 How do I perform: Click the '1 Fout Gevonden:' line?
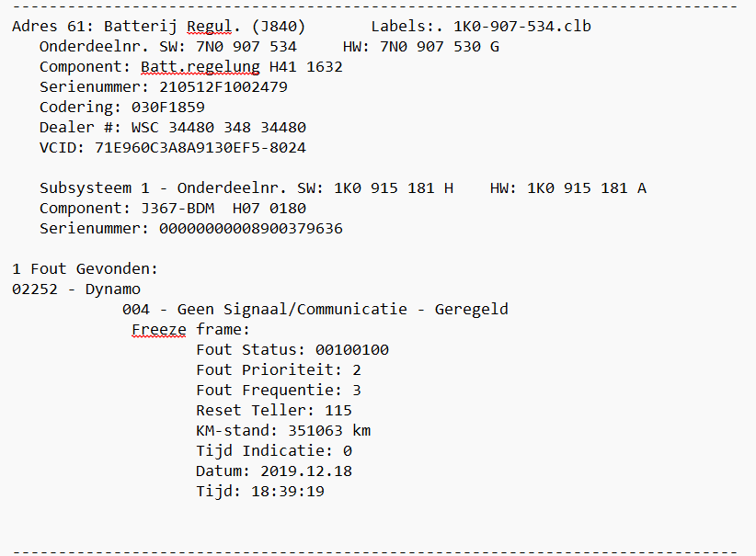tap(86, 268)
